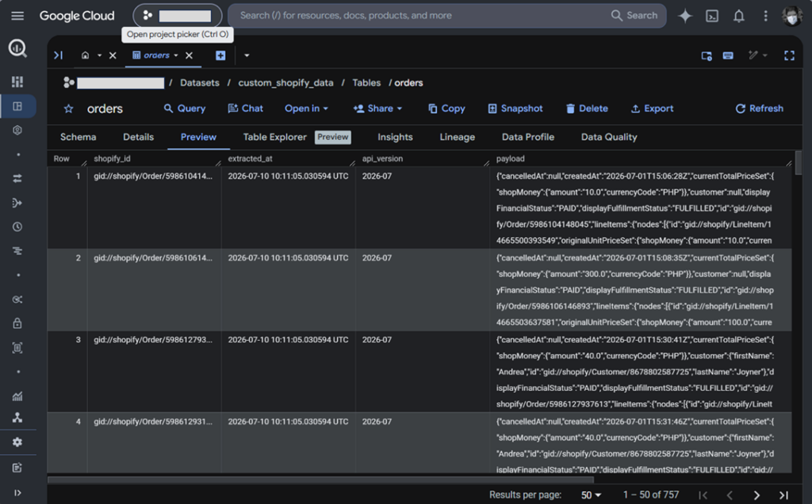Click the Datasets breadcrumb
The width and height of the screenshot is (812, 504).
pyautogui.click(x=199, y=82)
